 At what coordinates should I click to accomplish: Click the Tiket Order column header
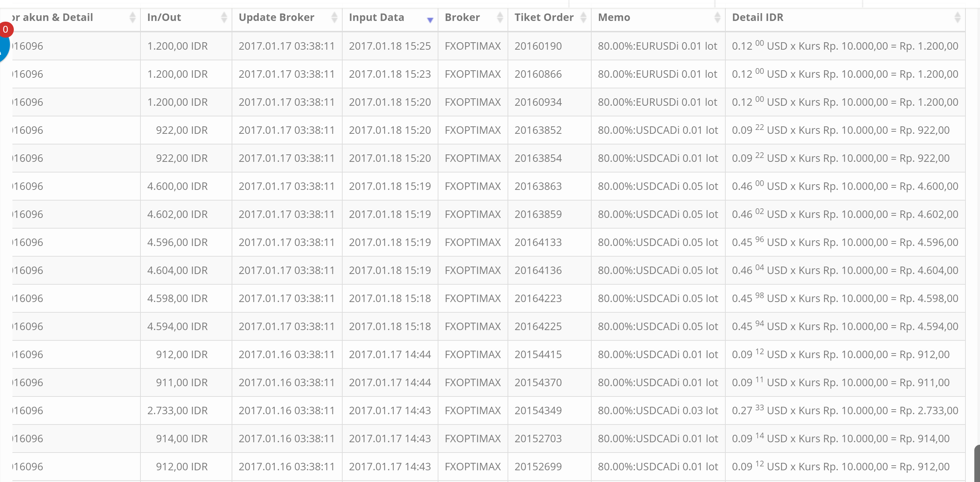[550, 17]
